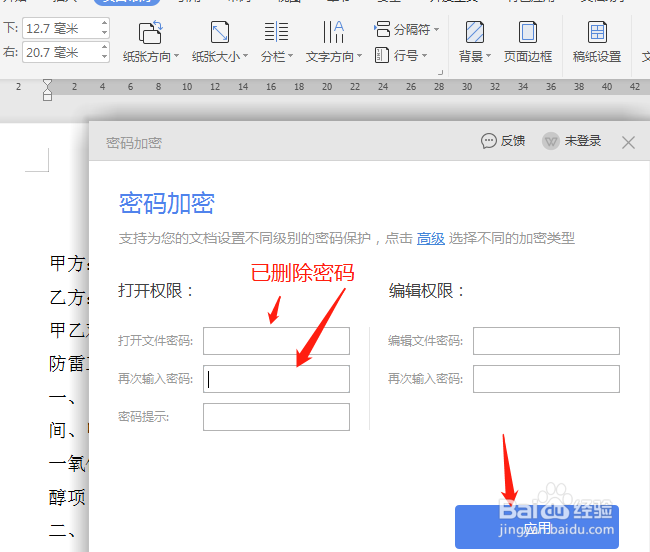Click the not-logged-in (未登录) avatar icon
This screenshot has height=552, width=650.
pyautogui.click(x=551, y=141)
